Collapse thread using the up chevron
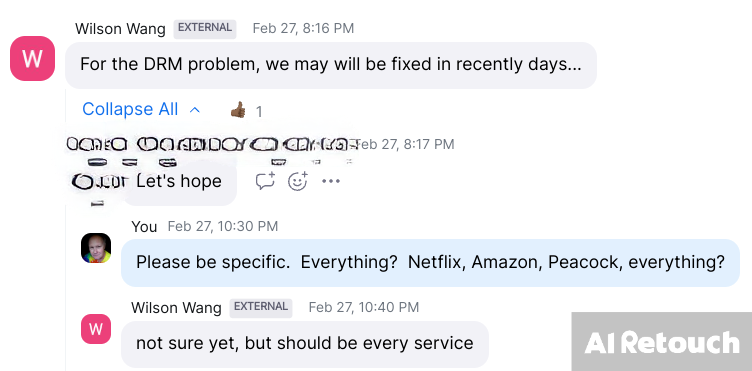The width and height of the screenshot is (752, 371). tap(195, 110)
